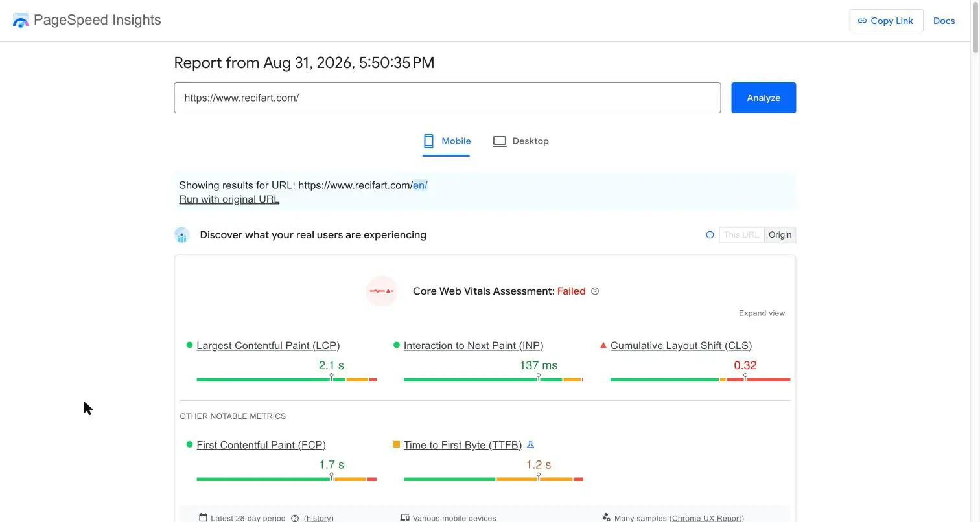Click the 0.32 CLS value
Viewport: 980px width, 522px height.
745,365
